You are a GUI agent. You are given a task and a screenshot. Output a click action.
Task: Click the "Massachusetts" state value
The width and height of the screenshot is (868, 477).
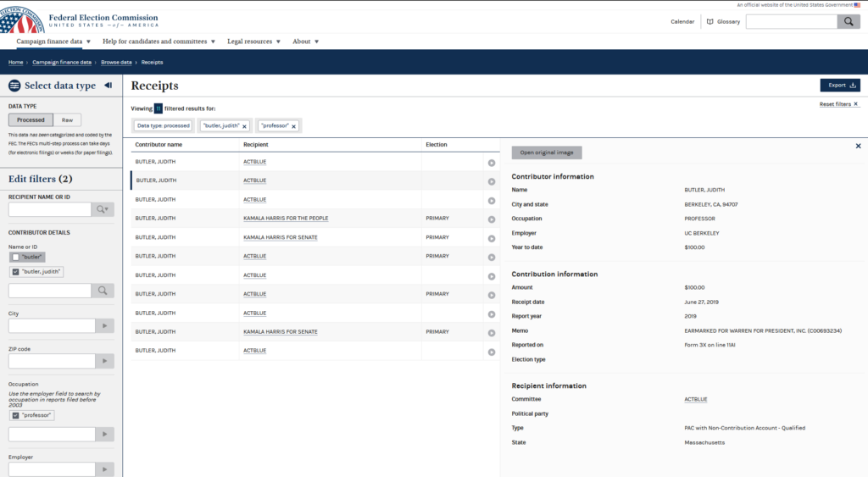point(704,443)
